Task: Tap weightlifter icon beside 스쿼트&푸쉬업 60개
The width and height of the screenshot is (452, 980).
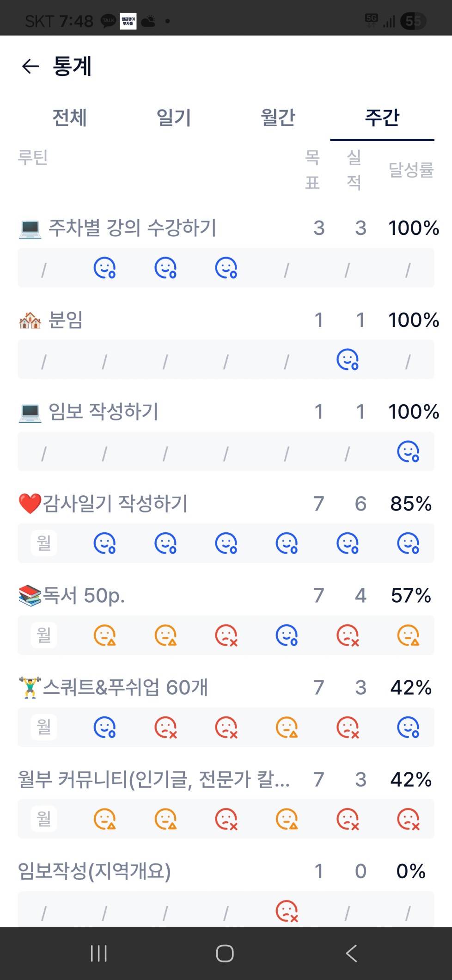Action: (30, 687)
